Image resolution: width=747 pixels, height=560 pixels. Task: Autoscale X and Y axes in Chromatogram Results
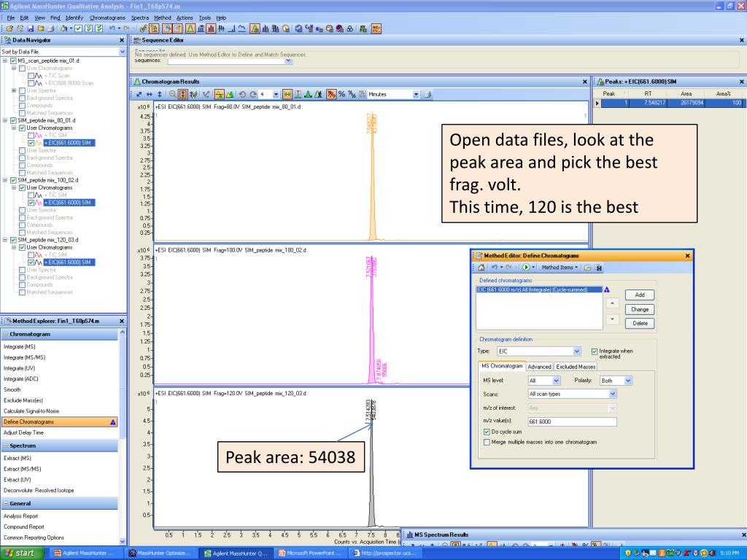pyautogui.click(x=139, y=94)
